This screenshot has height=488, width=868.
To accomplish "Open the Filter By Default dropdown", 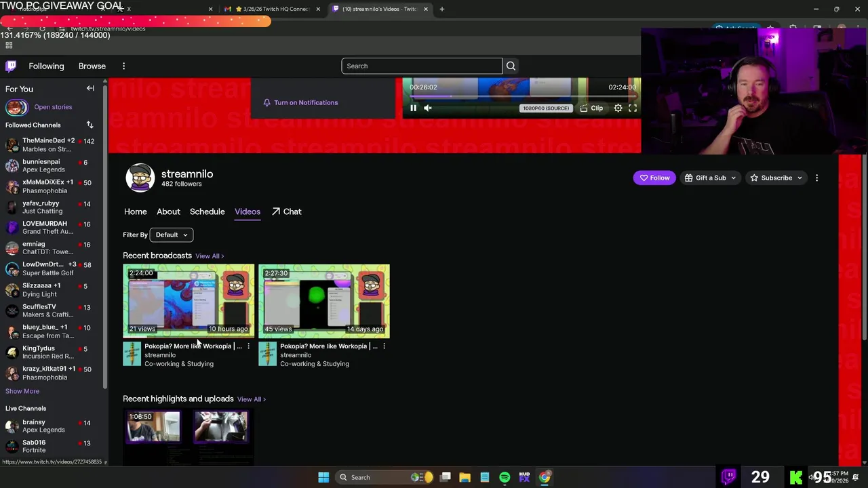I will pos(172,235).
